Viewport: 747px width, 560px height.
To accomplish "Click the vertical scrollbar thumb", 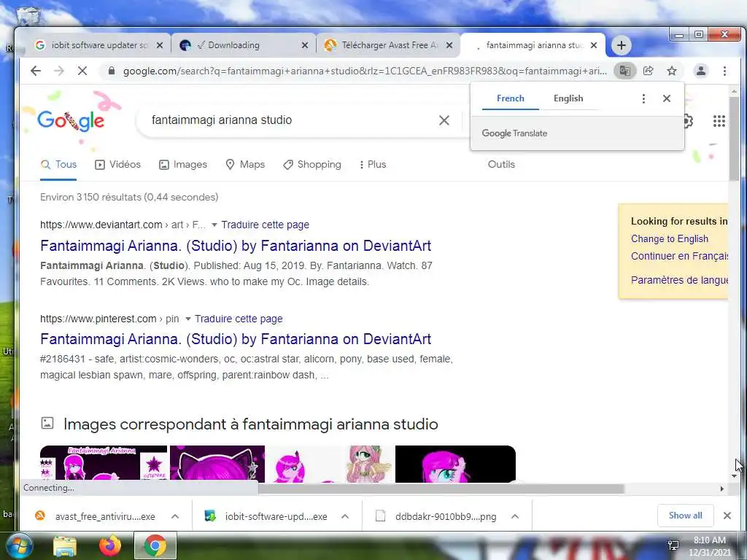I will pos(734,138).
